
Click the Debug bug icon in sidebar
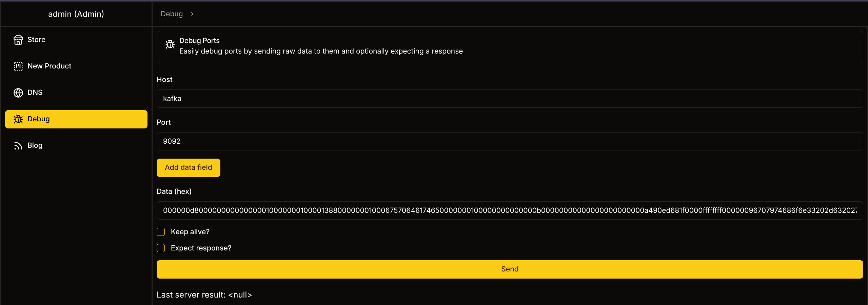18,119
